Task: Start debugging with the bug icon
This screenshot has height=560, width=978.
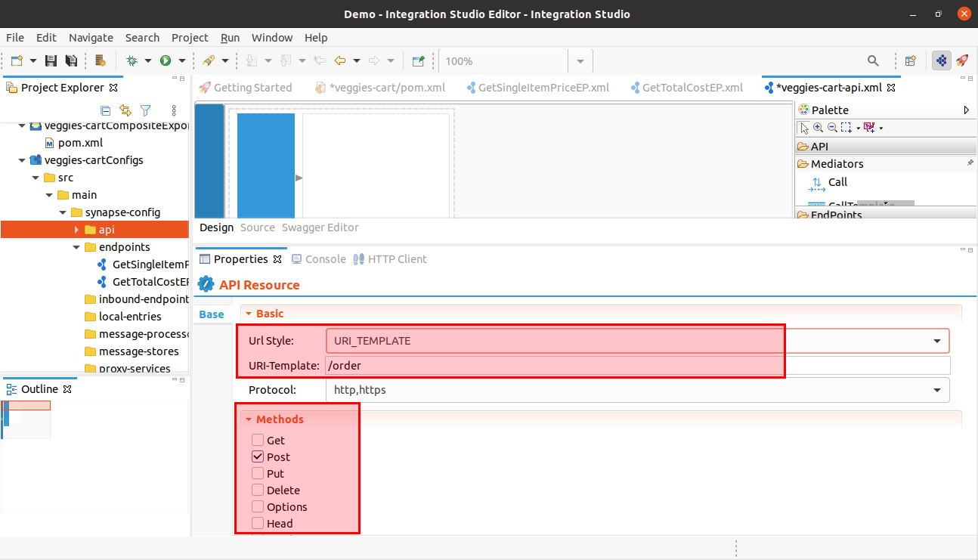Action: 132,60
